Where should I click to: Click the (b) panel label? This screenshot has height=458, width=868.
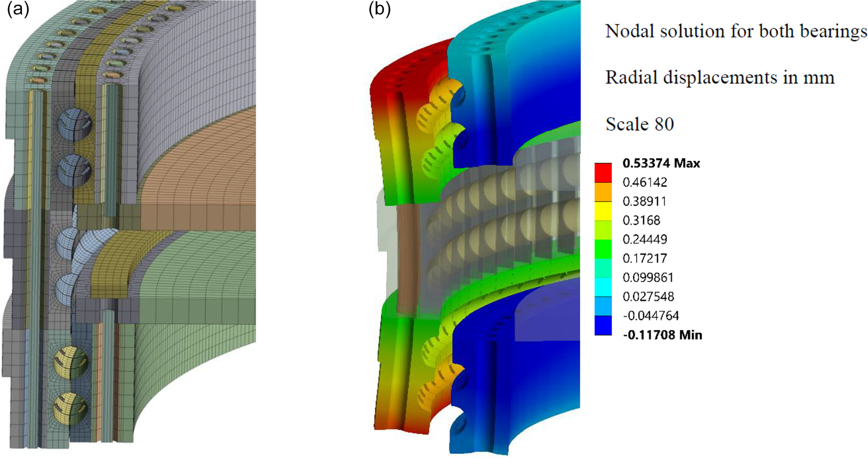[379, 9]
